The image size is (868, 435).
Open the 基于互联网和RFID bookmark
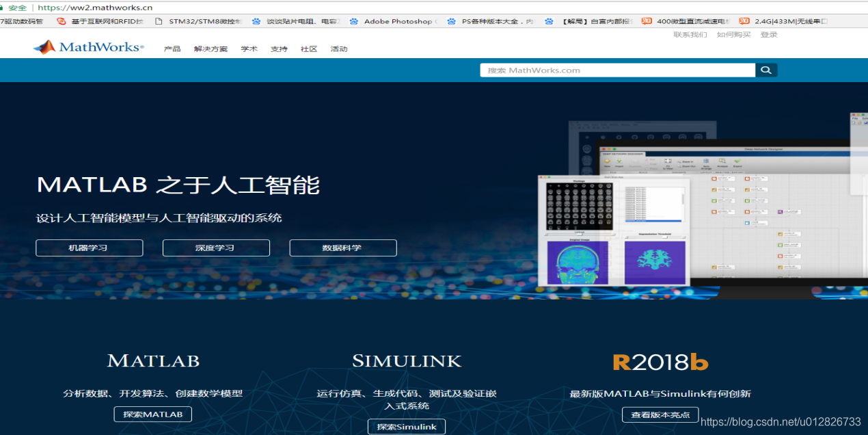coord(100,21)
